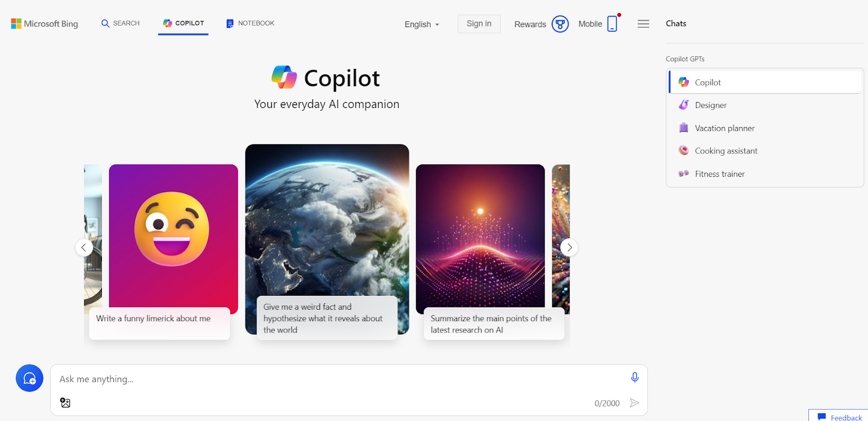Open the Search tab
The width and height of the screenshot is (868, 421).
tap(120, 23)
